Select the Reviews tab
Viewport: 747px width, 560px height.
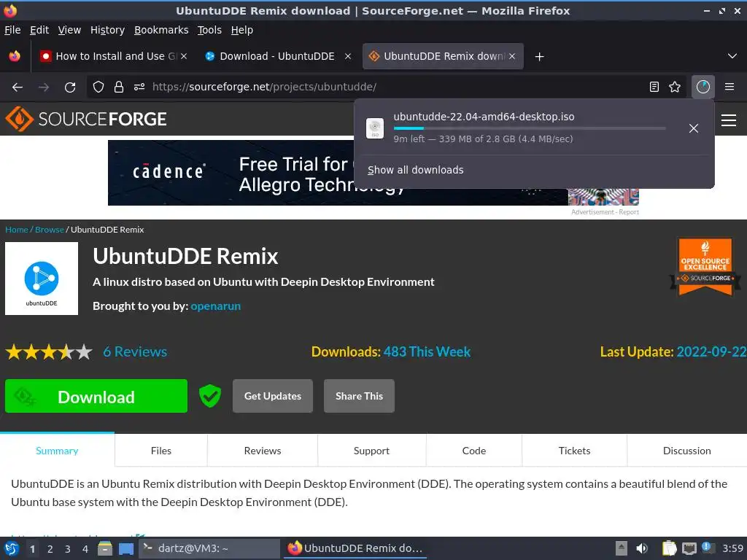(x=263, y=451)
